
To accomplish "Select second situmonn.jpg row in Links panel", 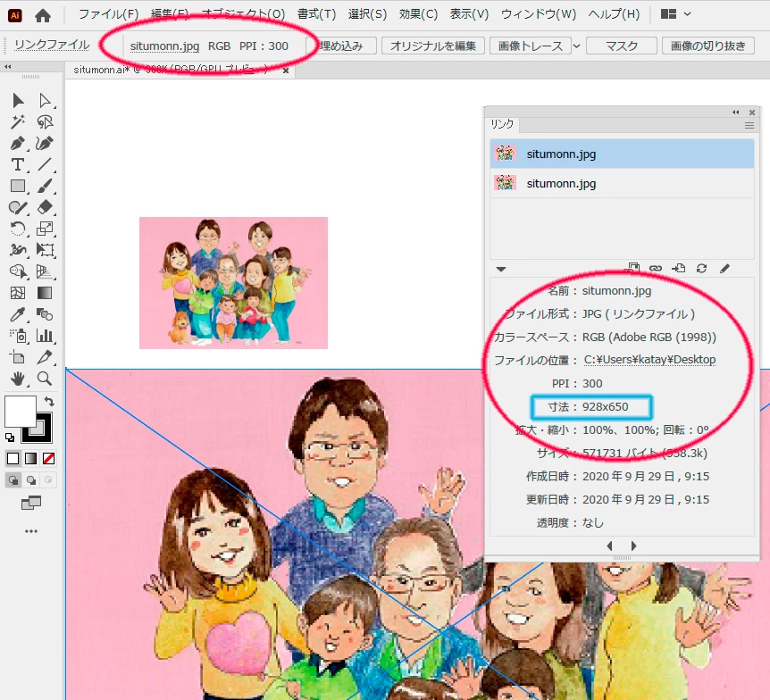I will pos(622,183).
